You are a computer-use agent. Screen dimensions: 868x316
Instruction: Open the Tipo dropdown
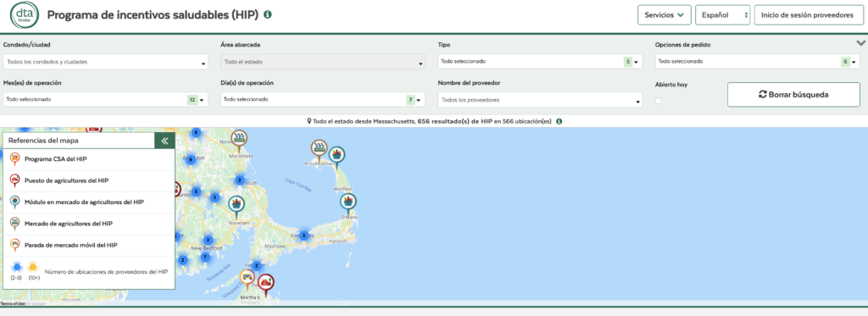(x=540, y=62)
